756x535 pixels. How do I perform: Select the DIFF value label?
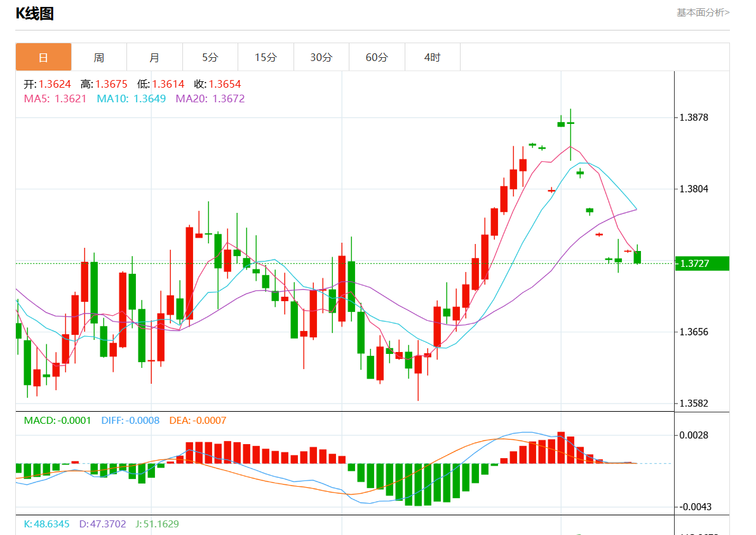pos(130,421)
